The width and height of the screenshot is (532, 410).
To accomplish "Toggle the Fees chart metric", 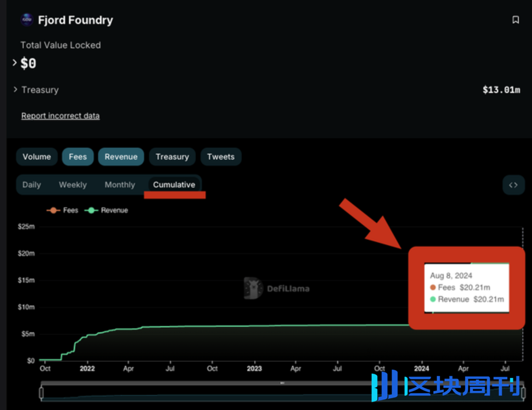I will (x=78, y=157).
